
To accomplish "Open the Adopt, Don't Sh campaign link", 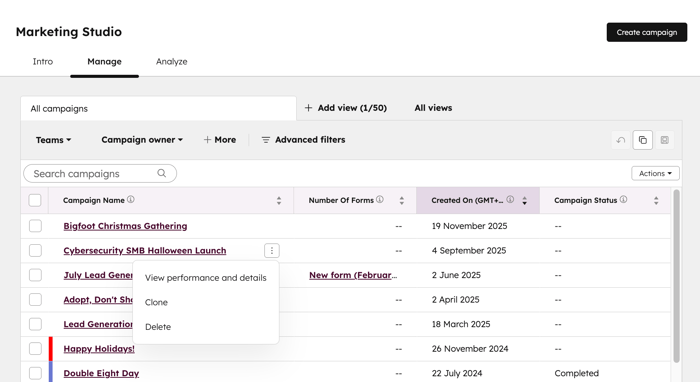I will point(98,299).
